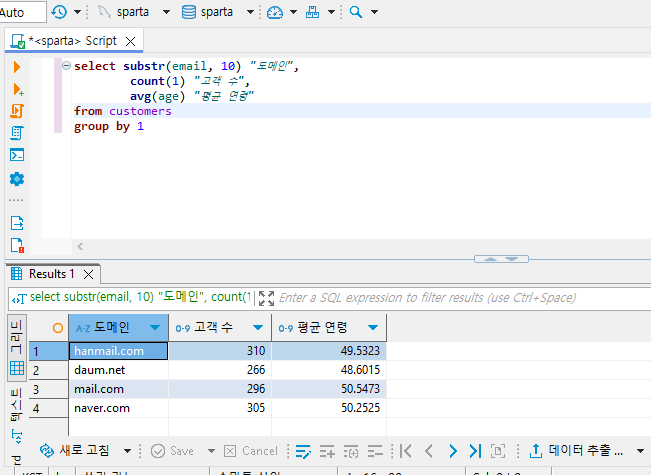Open dropdown next to the transaction log icon
This screenshot has width=651, height=475.
[77, 12]
